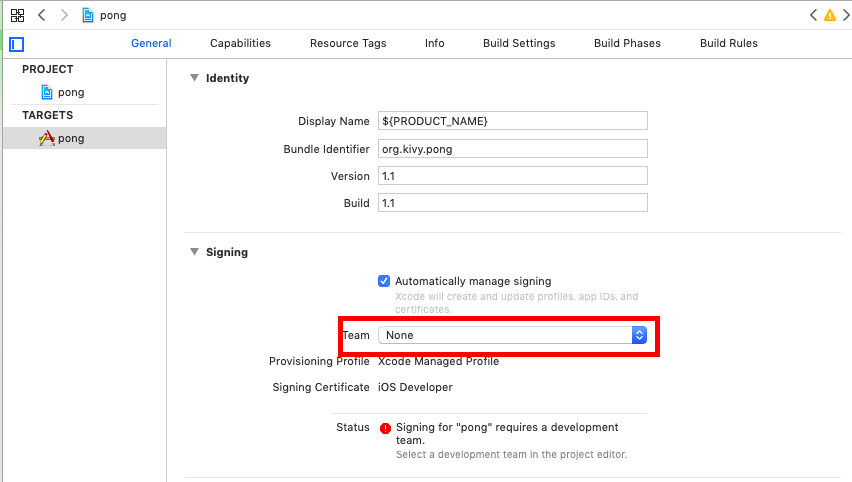The width and height of the screenshot is (852, 482).
Task: Open the Build Settings tab
Action: click(x=519, y=43)
